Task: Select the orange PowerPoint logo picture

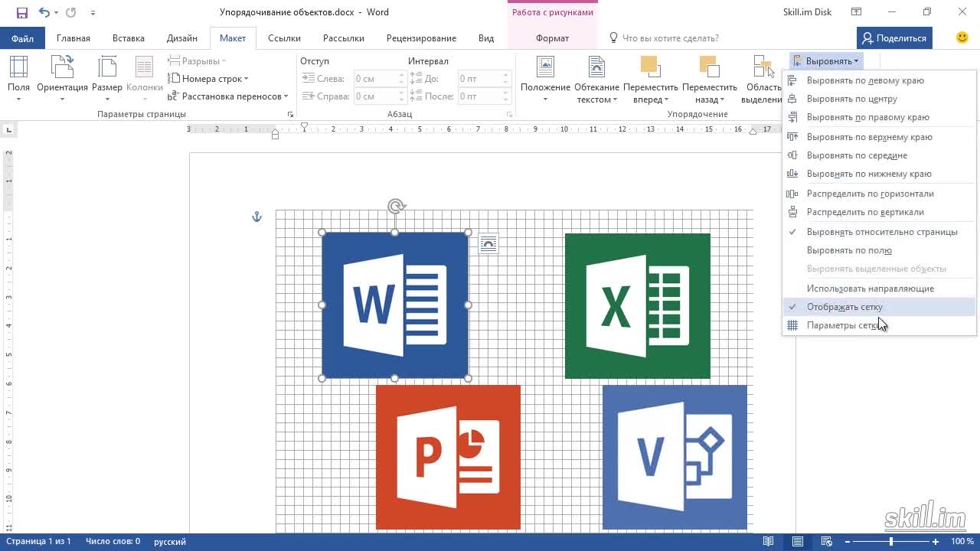Action: click(x=449, y=457)
